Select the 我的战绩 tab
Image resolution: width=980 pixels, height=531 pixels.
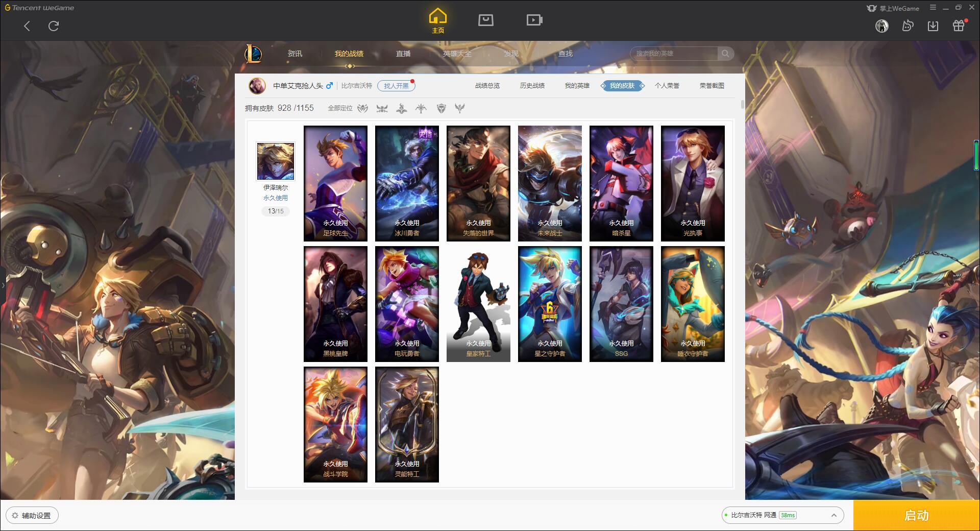(x=349, y=54)
